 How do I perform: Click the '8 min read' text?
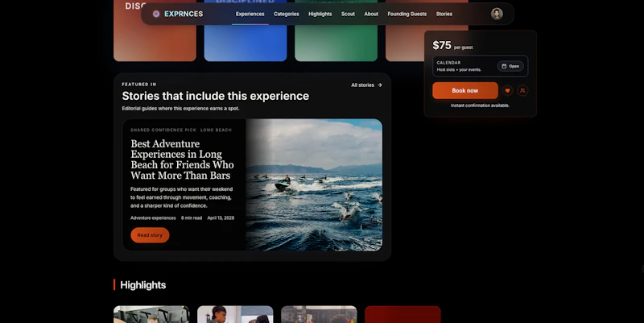(x=192, y=218)
